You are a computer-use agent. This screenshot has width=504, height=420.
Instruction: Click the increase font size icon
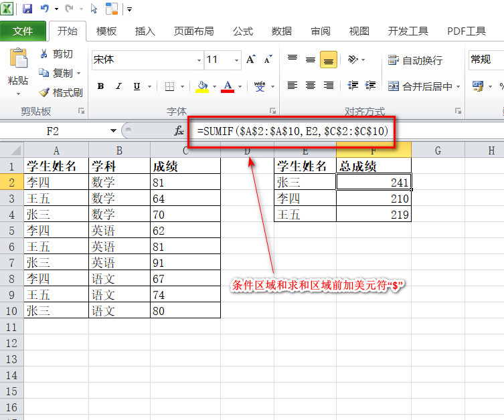coord(251,60)
